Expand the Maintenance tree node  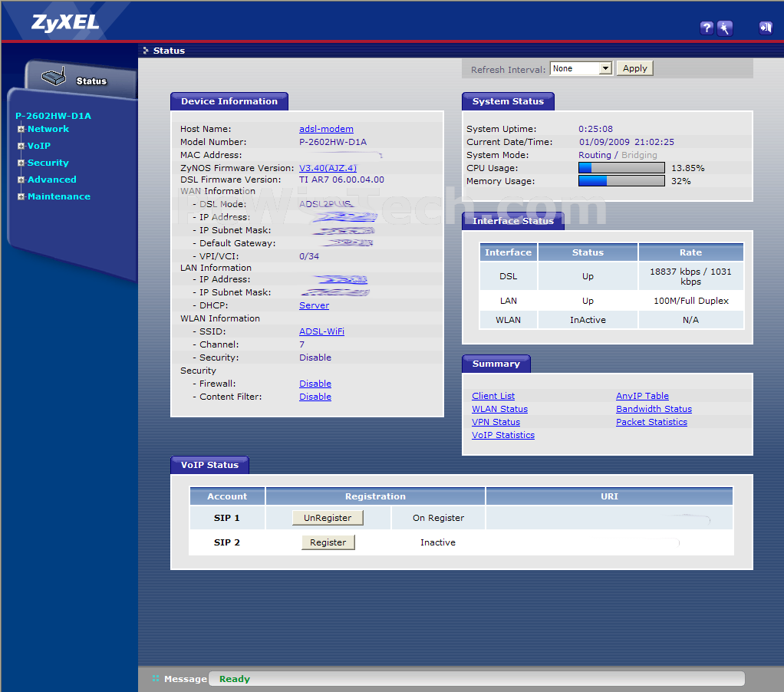21,197
